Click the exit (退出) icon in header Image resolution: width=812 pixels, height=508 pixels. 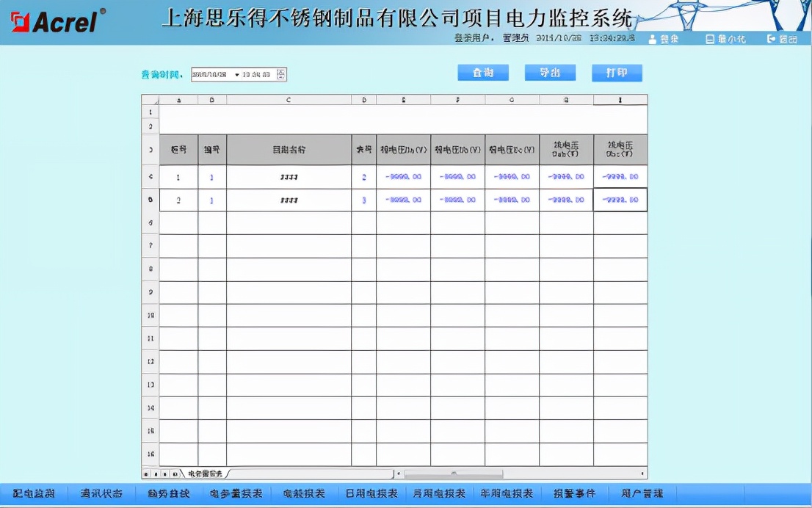tap(771, 39)
